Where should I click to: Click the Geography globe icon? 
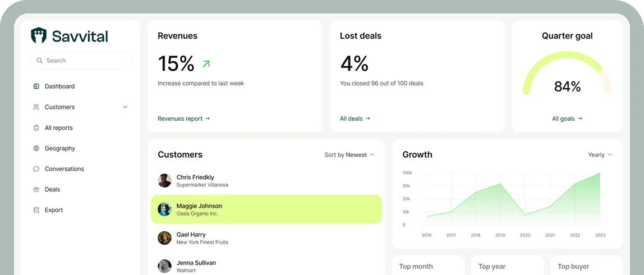(36, 149)
